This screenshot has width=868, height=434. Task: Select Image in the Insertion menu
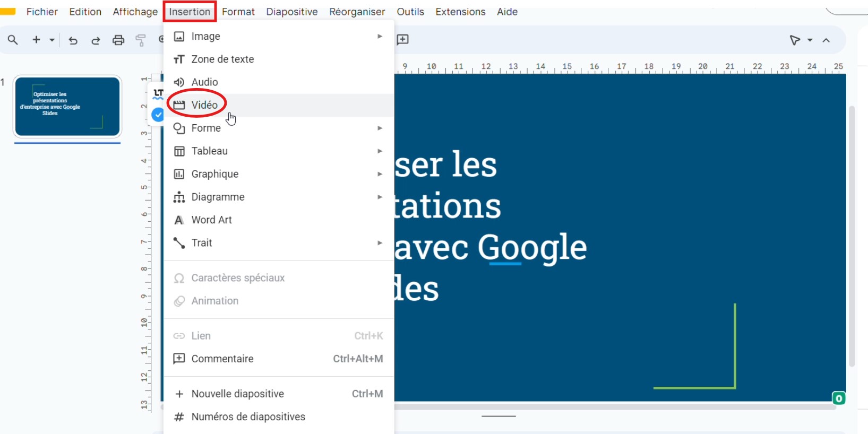click(x=279, y=36)
